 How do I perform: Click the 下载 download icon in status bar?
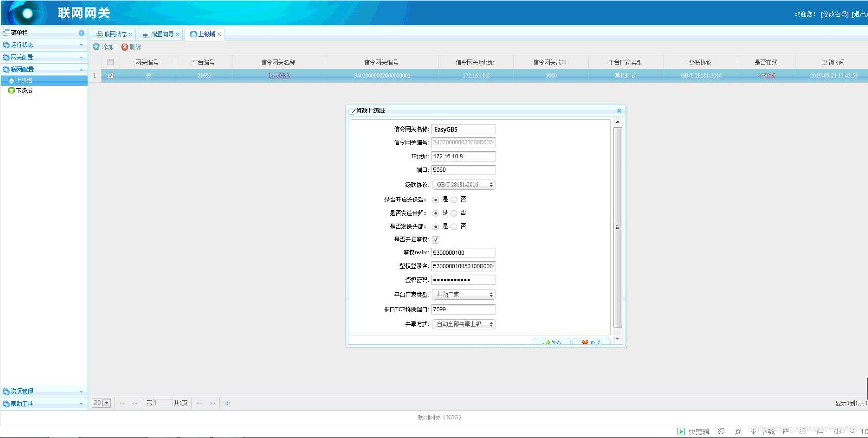pyautogui.click(x=753, y=431)
